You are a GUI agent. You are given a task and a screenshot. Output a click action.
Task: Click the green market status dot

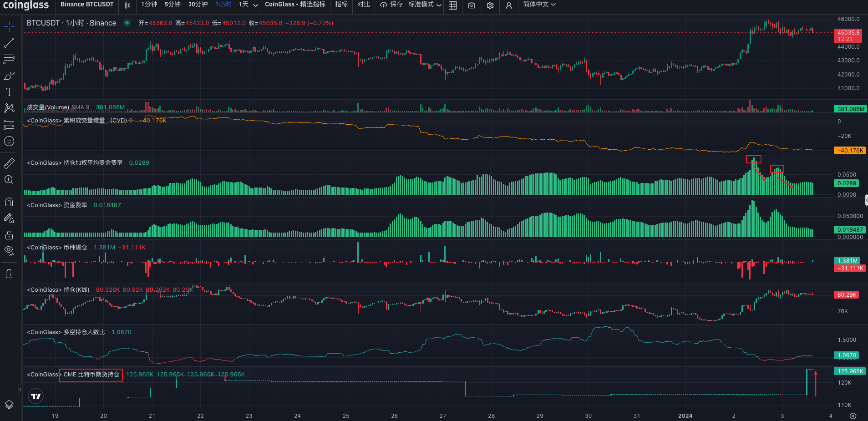127,23
